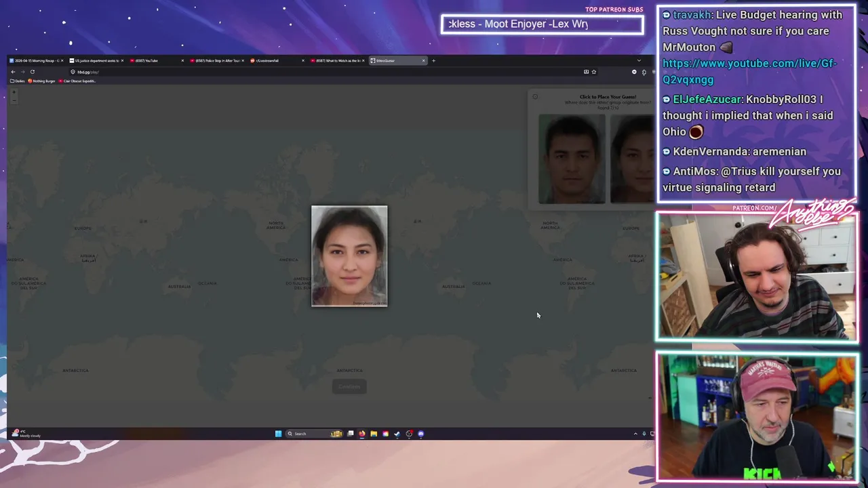
Task: Zoom out the map with minus button
Action: point(14,100)
